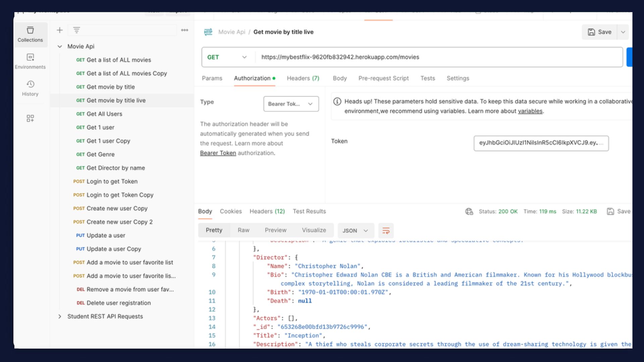
Task: Click the Settings gear icon in request
Action: coord(458,78)
